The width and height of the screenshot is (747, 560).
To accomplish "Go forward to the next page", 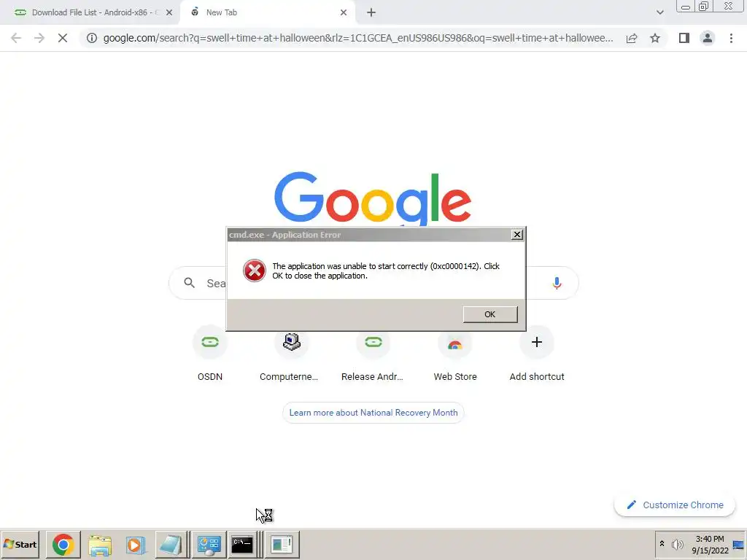I will 39,38.
